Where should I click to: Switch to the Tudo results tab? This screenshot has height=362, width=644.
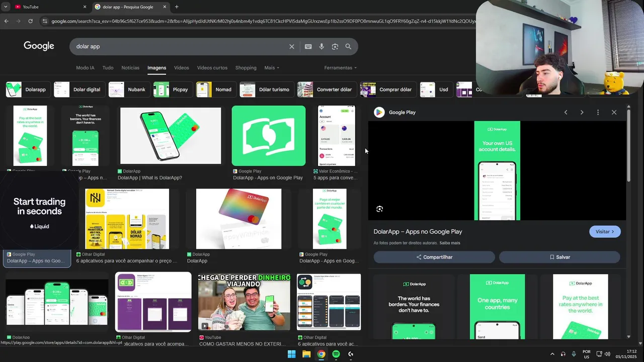108,67
